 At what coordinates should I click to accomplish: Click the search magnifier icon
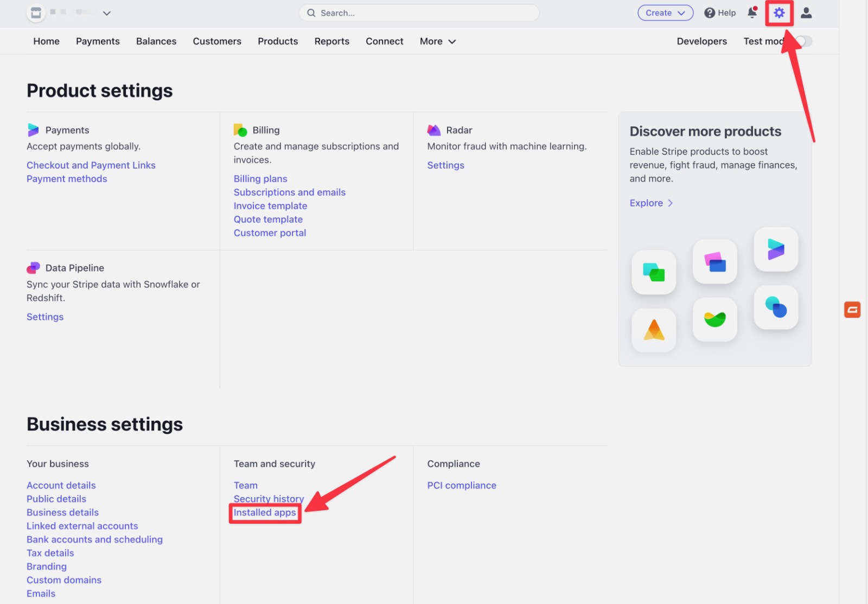tap(311, 13)
